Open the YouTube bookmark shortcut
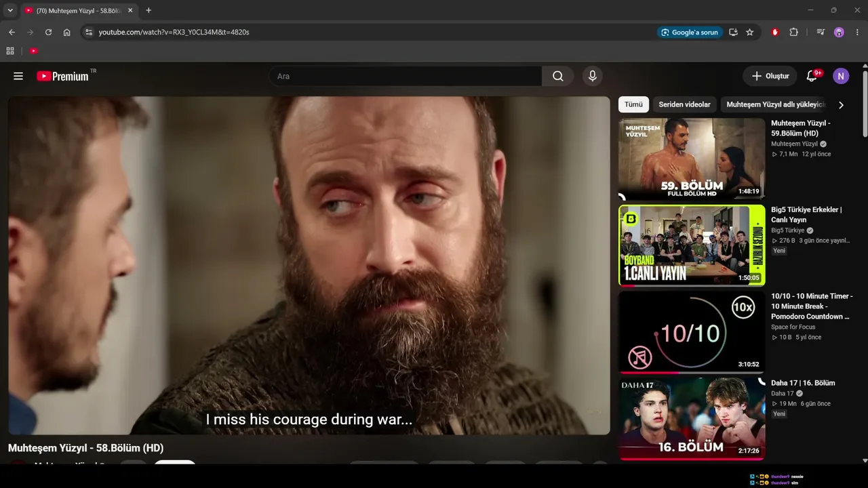 pyautogui.click(x=34, y=51)
